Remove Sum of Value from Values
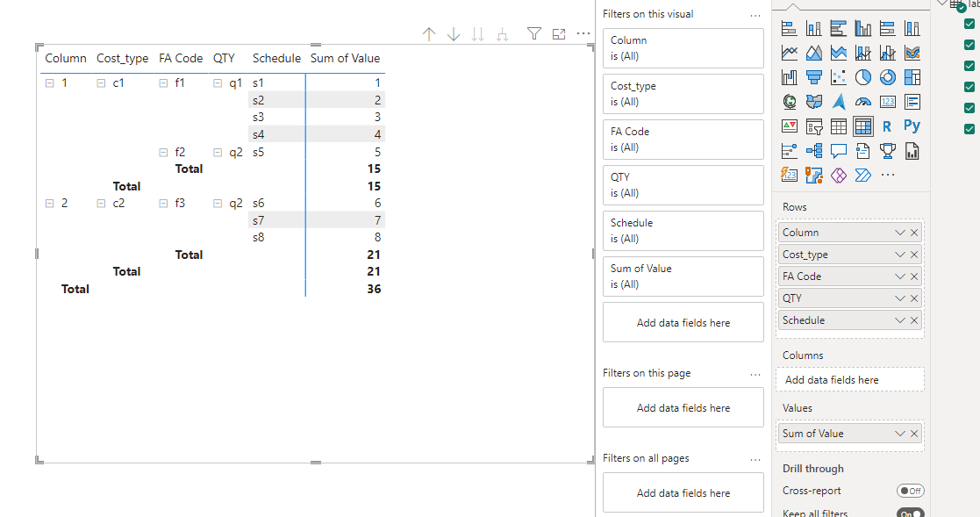This screenshot has width=980, height=517. 914,434
